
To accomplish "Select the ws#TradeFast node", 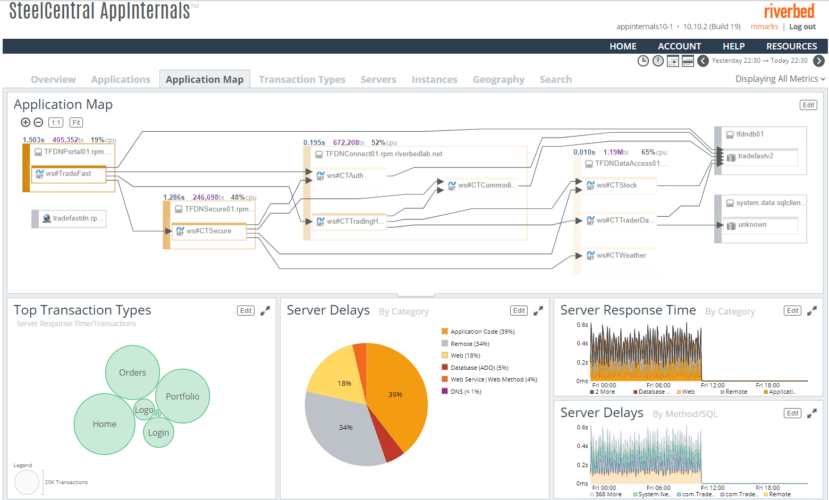I will pos(69,174).
